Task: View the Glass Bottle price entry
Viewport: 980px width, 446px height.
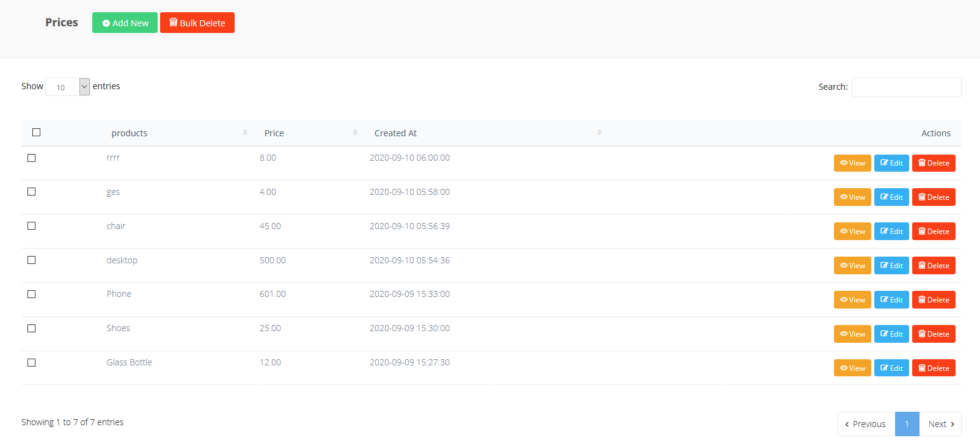Action: (x=852, y=368)
